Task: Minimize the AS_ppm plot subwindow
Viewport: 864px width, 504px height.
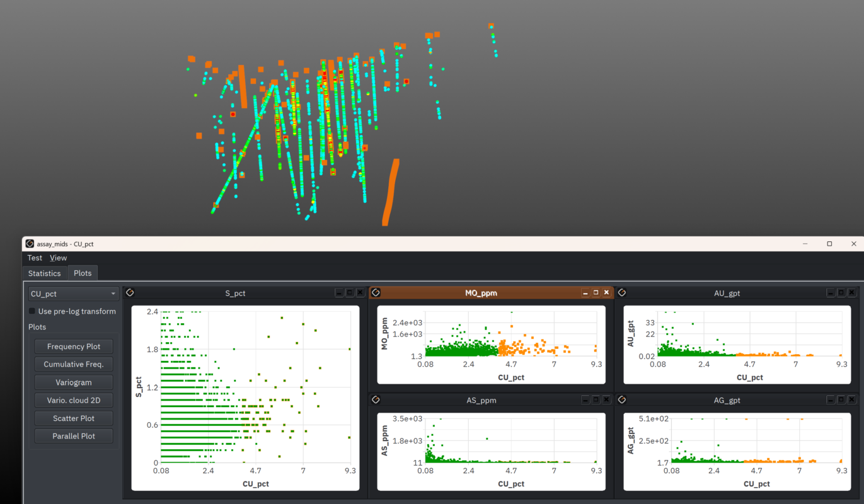Action: pos(585,400)
